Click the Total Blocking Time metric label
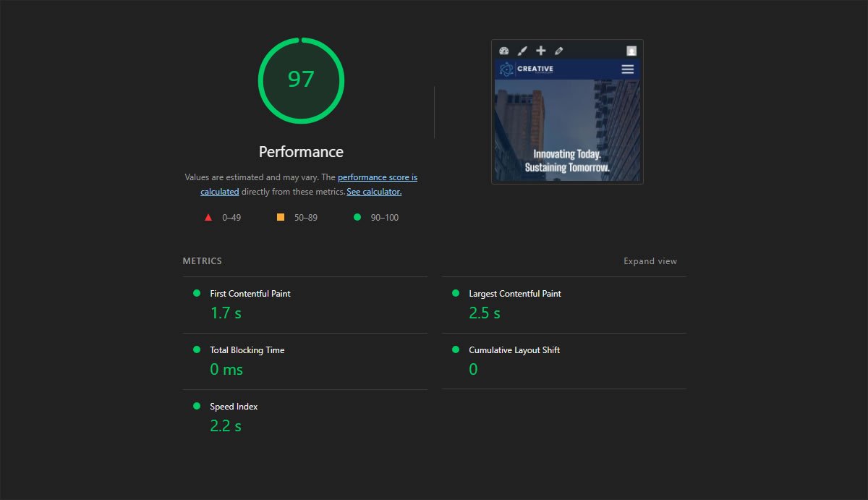The width and height of the screenshot is (868, 500). pyautogui.click(x=247, y=350)
